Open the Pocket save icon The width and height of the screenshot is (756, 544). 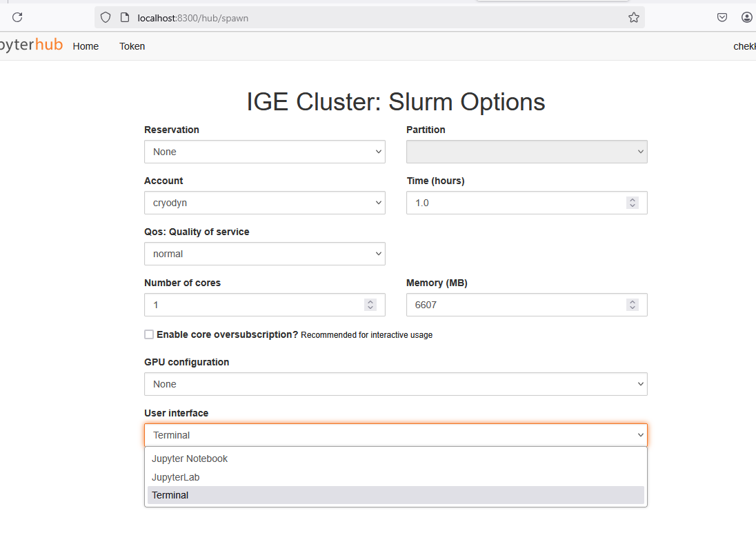[722, 18]
